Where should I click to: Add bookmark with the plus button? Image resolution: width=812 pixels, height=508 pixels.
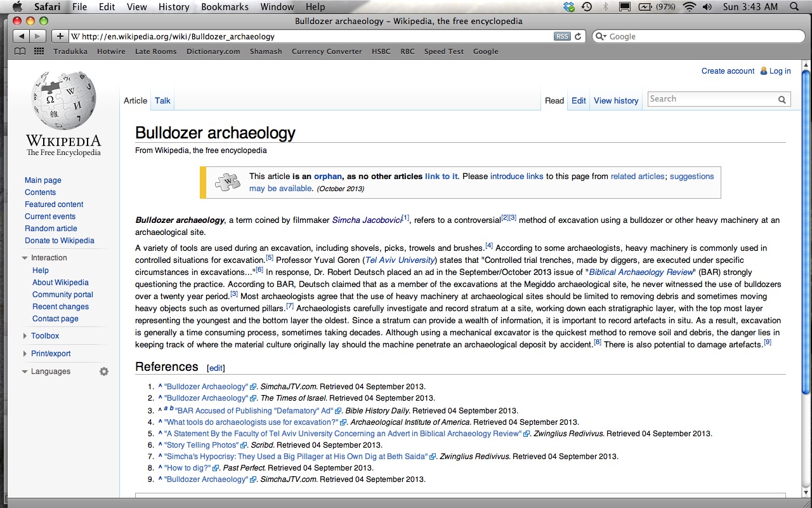point(60,37)
